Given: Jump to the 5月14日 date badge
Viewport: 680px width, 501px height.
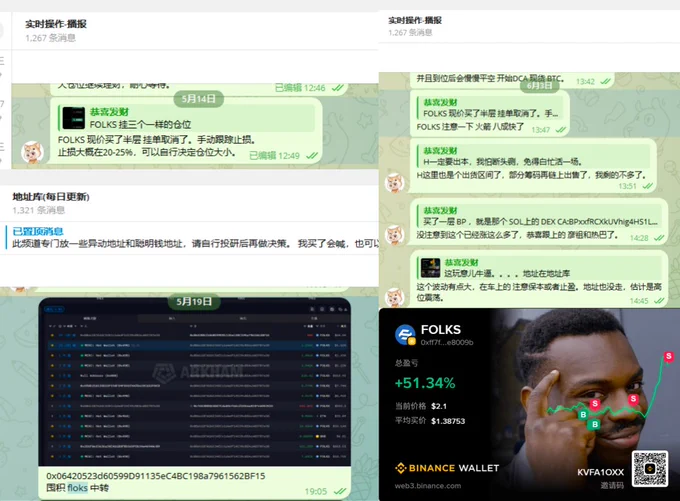Looking at the screenshot, I should (199, 99).
